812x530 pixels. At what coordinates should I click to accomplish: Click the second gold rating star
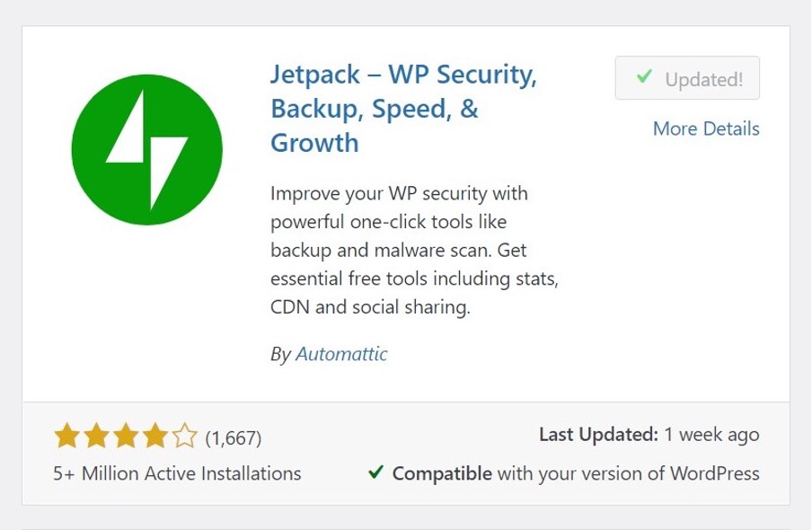pyautogui.click(x=95, y=437)
